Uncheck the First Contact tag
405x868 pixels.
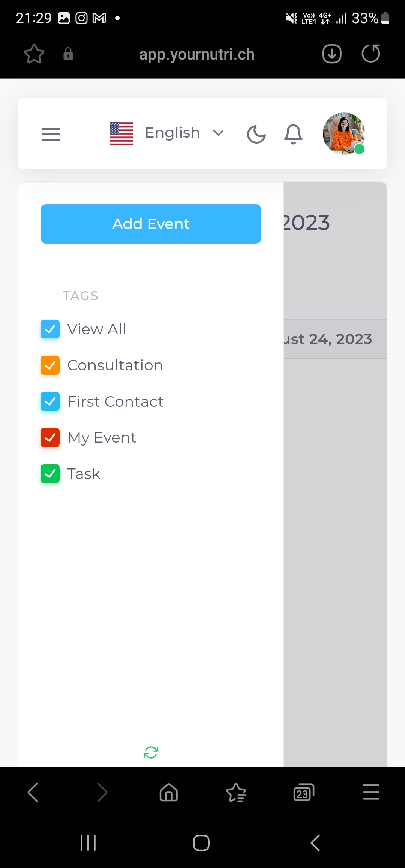(50, 401)
